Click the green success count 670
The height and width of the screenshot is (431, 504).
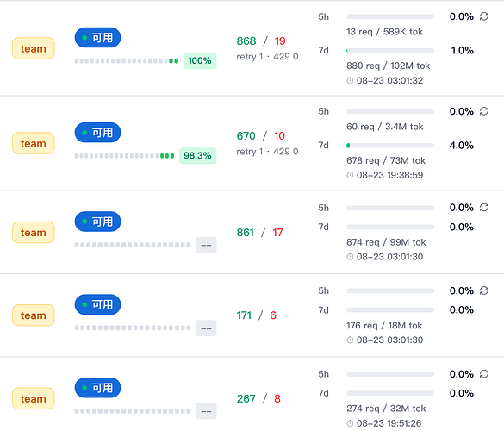pos(246,135)
